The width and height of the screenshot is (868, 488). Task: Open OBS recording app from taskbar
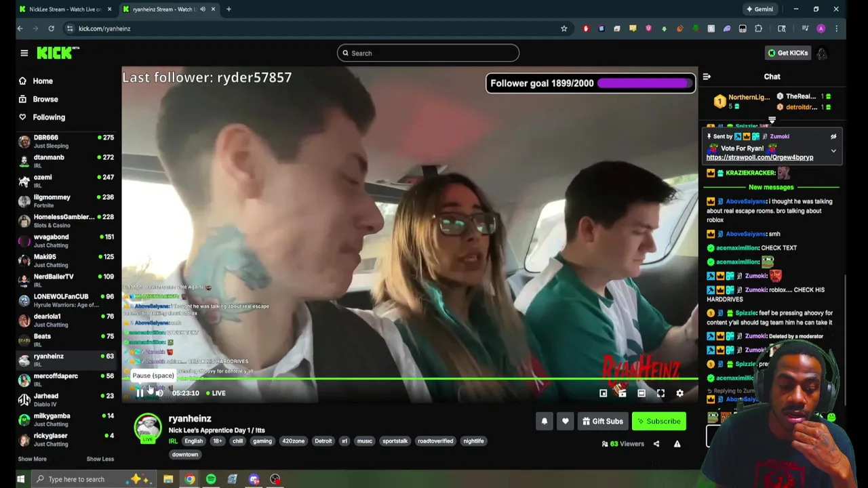pyautogui.click(x=275, y=479)
